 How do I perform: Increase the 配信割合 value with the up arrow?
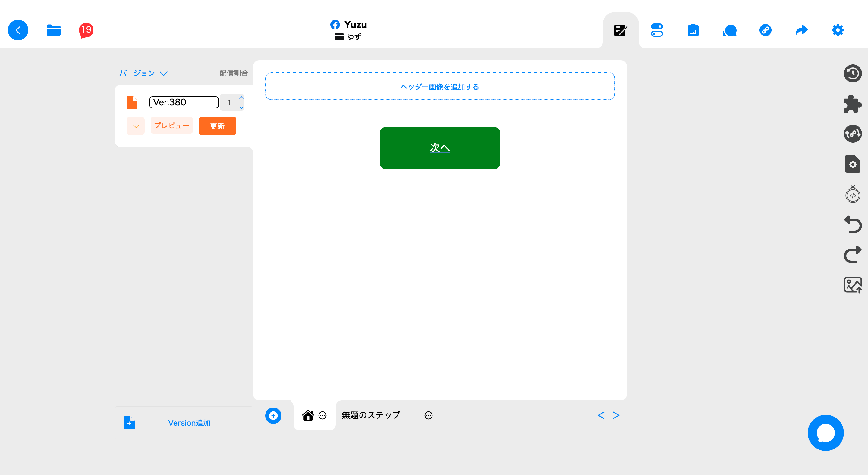point(241,98)
